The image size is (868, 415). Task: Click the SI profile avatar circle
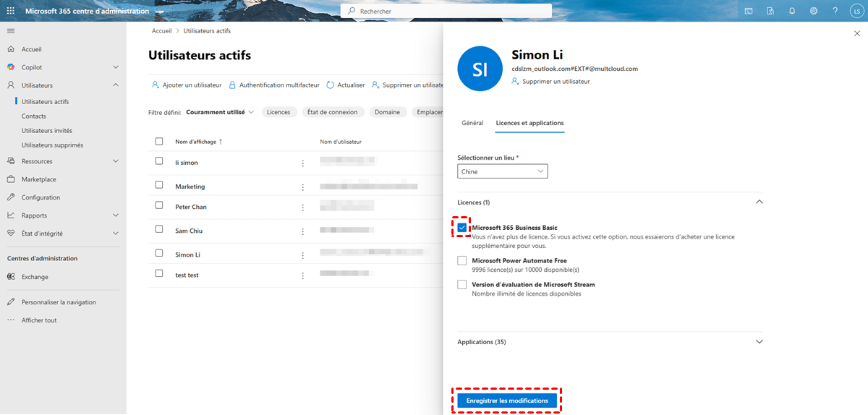click(480, 69)
